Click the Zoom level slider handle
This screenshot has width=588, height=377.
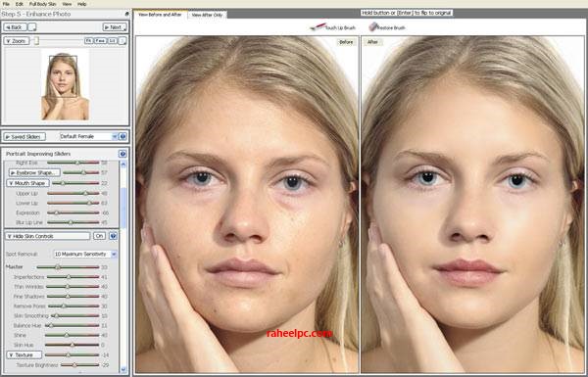pos(36,41)
